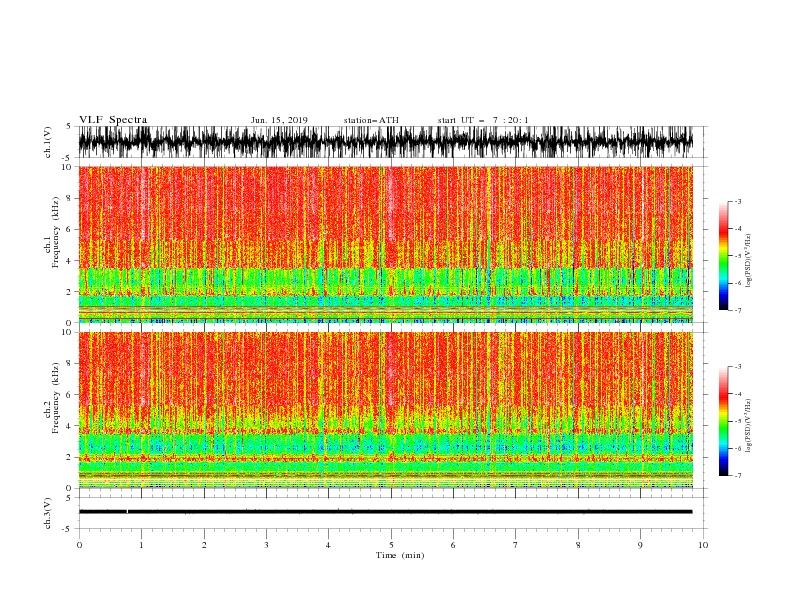The image size is (792, 612).
Task: Click the "ch.1(V)" waveform axis label
Action: [48, 142]
